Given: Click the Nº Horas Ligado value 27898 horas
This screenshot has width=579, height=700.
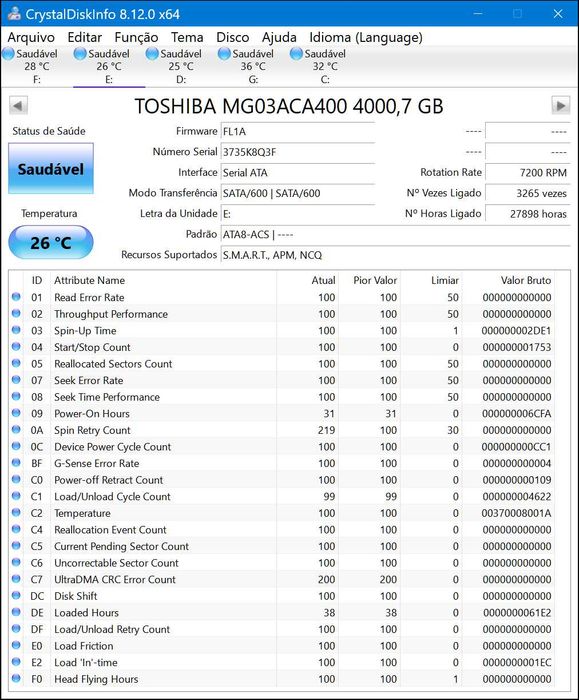Looking at the screenshot, I should click(x=528, y=214).
